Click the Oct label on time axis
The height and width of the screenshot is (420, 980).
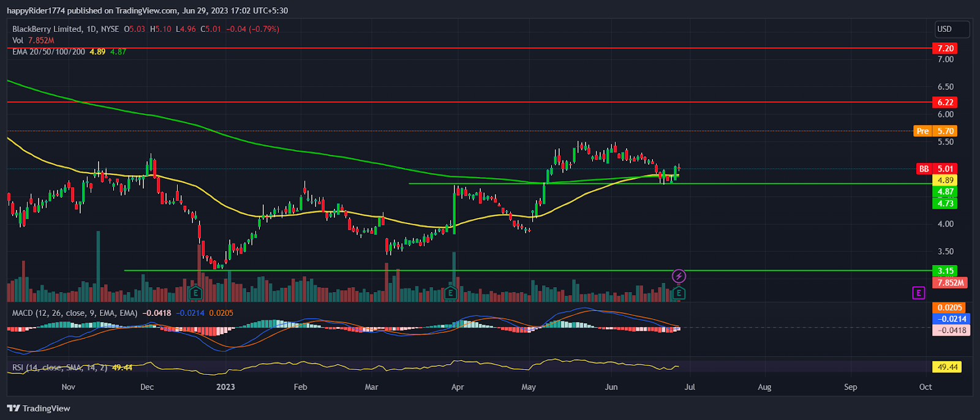[925, 387]
